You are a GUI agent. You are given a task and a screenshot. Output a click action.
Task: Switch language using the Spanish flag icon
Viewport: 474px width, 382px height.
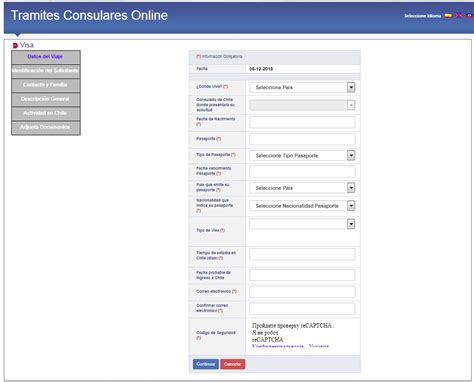(448, 15)
